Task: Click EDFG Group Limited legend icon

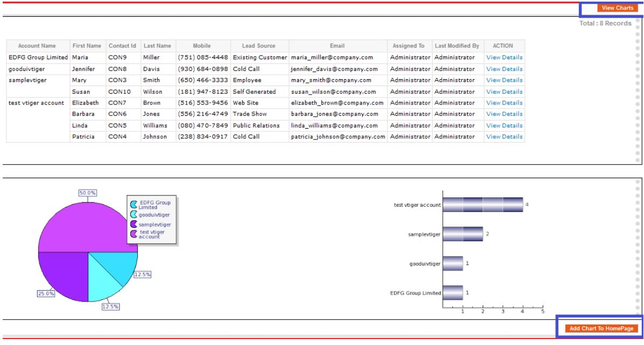Action: point(133,205)
